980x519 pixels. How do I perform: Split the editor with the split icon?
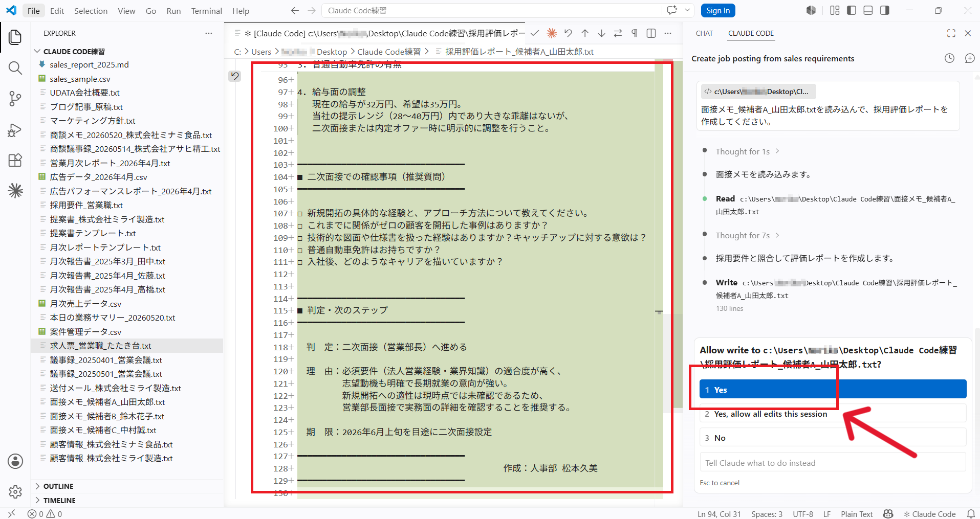coord(651,33)
